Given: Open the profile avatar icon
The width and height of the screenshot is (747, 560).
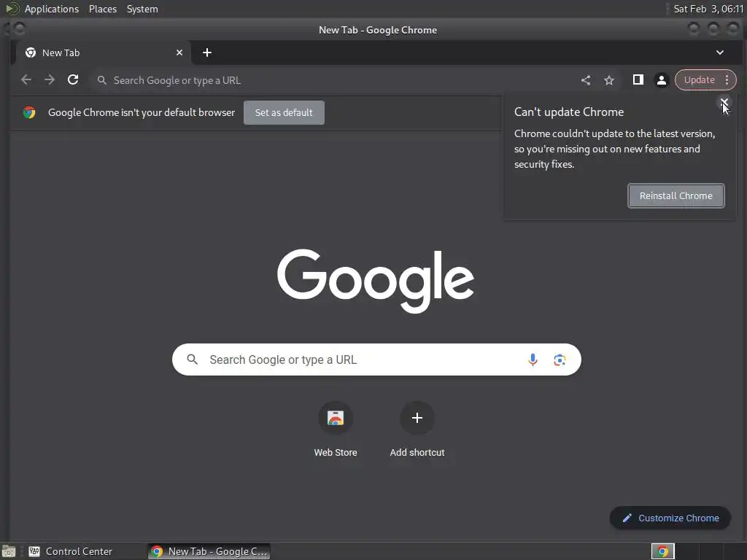Looking at the screenshot, I should [661, 80].
